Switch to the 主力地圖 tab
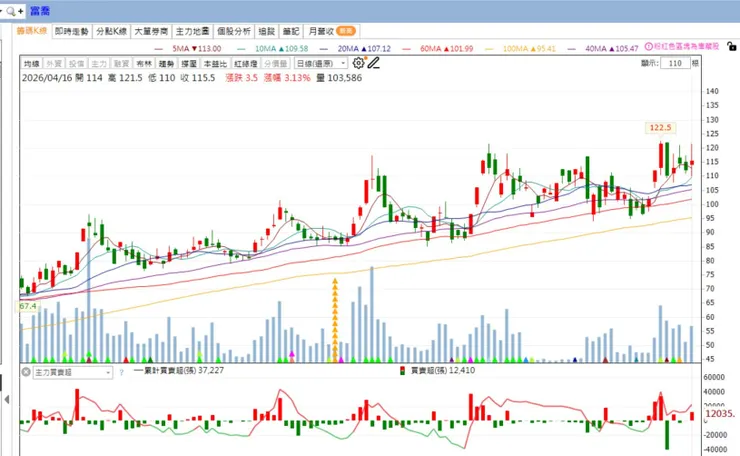The height and width of the screenshot is (456, 740). click(x=192, y=31)
